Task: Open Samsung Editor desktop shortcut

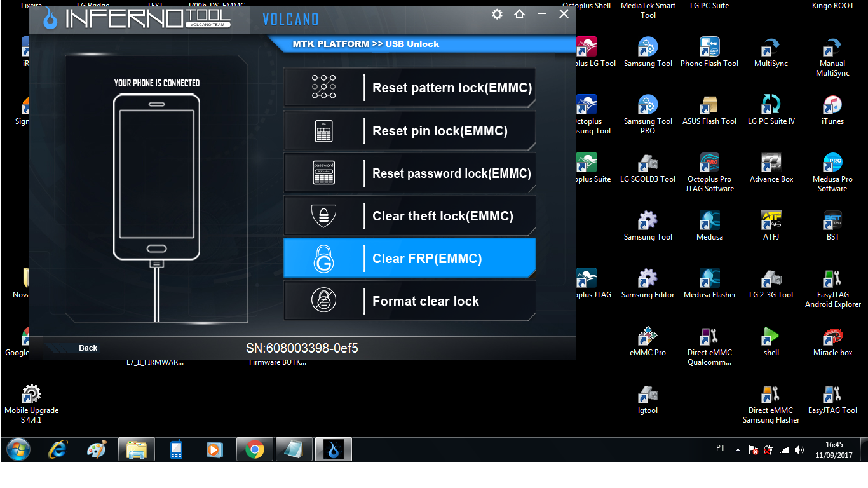Action: [648, 283]
